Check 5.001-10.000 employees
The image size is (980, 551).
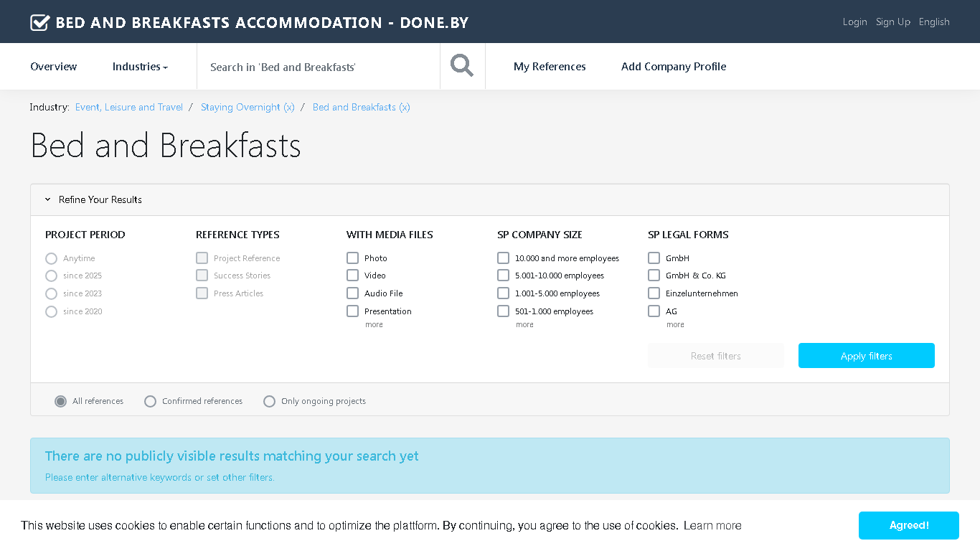tap(504, 275)
